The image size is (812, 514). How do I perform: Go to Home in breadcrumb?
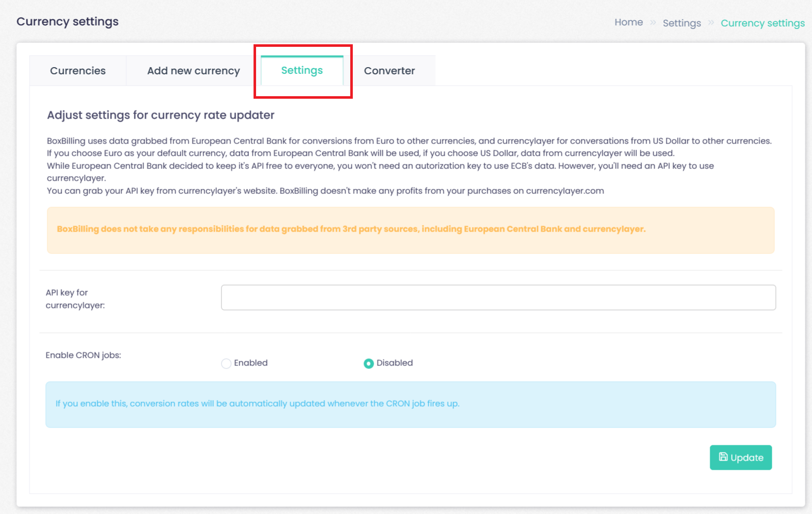point(629,22)
